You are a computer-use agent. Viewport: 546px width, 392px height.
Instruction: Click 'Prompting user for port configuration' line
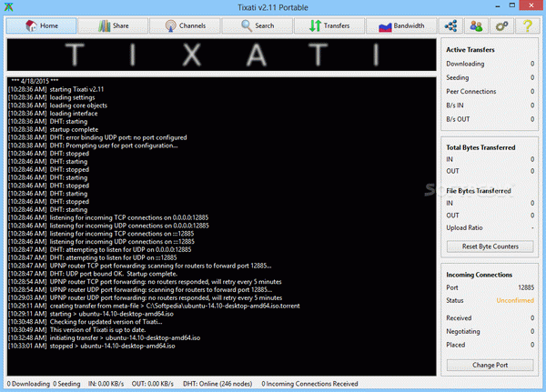(93, 146)
